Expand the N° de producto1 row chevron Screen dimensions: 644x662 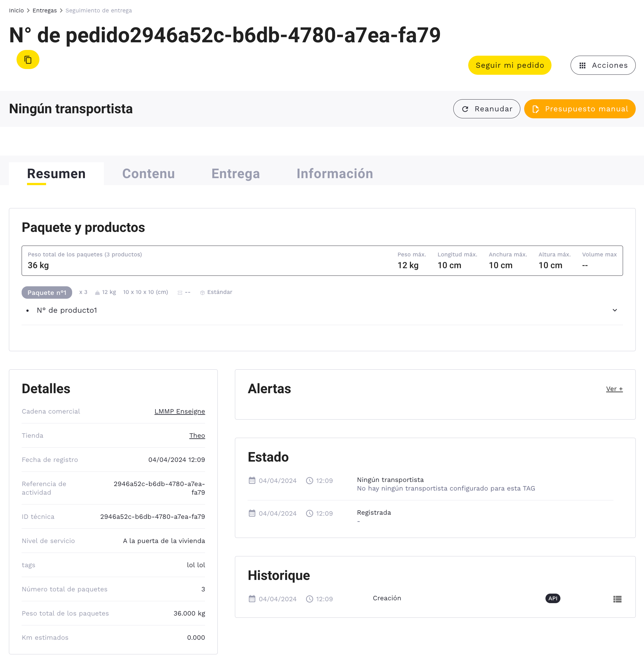(614, 310)
